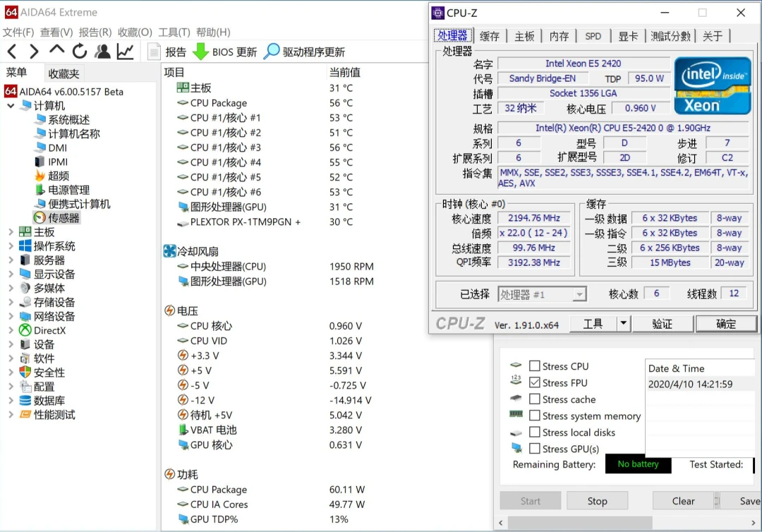This screenshot has width=762, height=532.
Task: Click the 安全性 shield icon in tree
Action: 25,373
